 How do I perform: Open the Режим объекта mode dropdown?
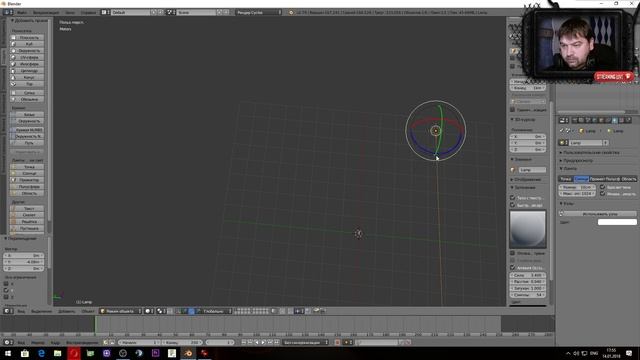tap(121, 311)
